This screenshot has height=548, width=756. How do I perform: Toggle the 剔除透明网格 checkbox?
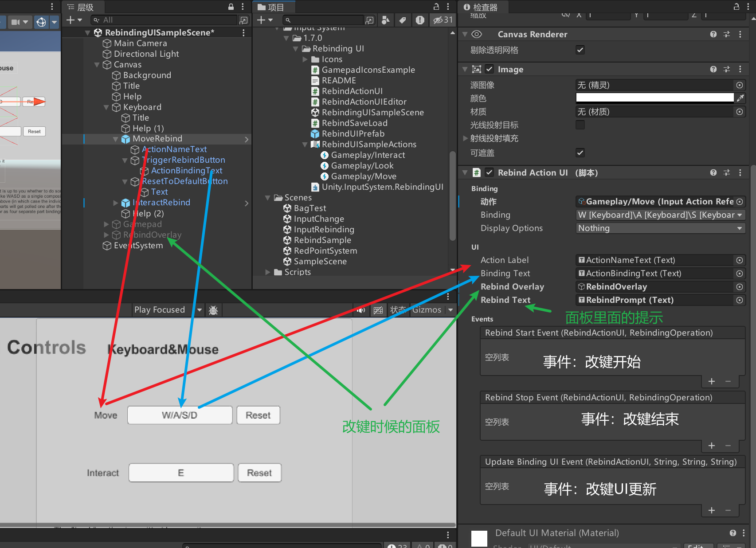click(580, 50)
